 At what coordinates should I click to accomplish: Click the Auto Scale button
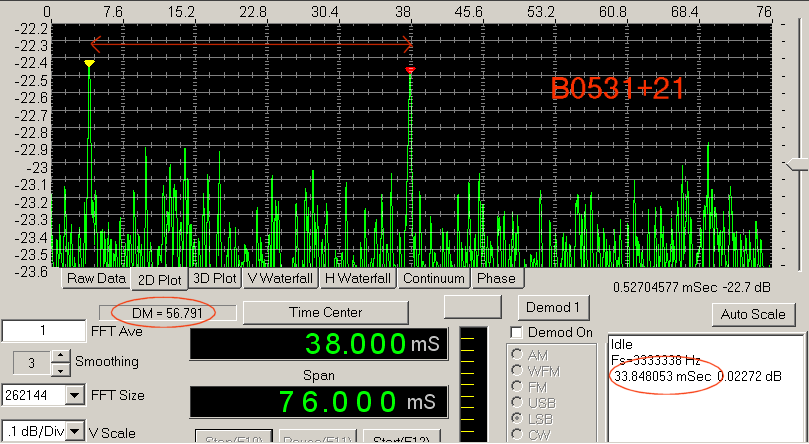click(x=753, y=315)
